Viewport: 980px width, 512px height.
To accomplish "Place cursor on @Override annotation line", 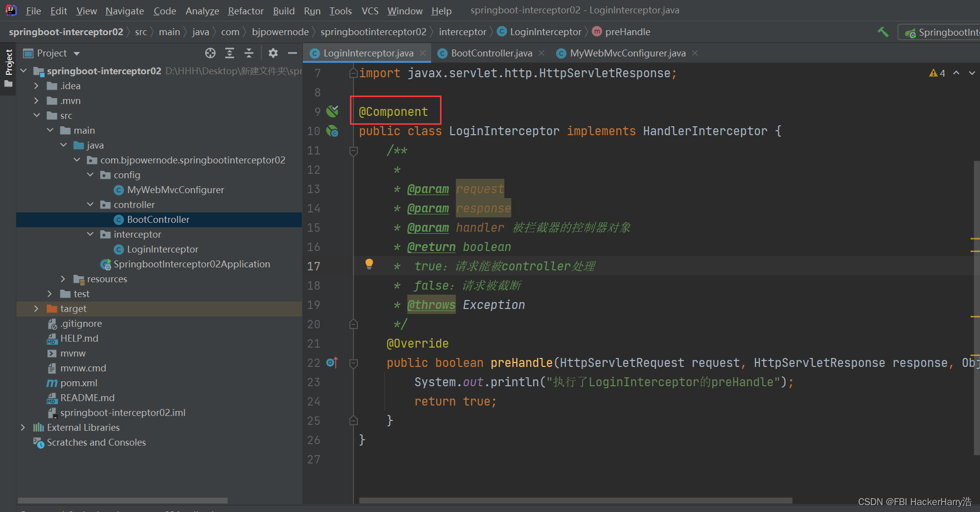I will coord(417,344).
